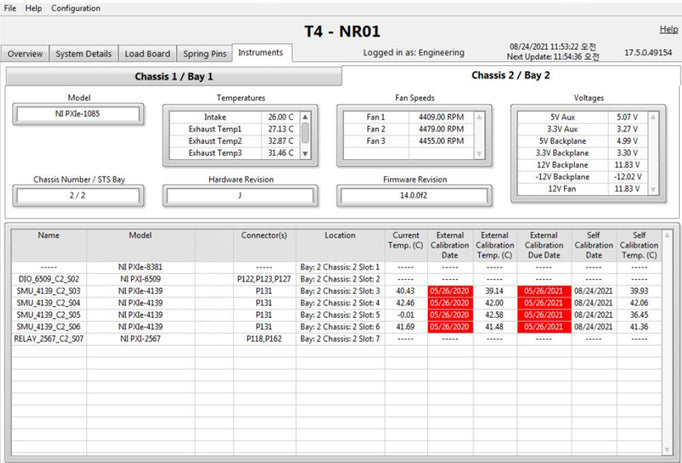Click the Current Temp. (C) column header
The image size is (682, 463).
pyautogui.click(x=406, y=245)
